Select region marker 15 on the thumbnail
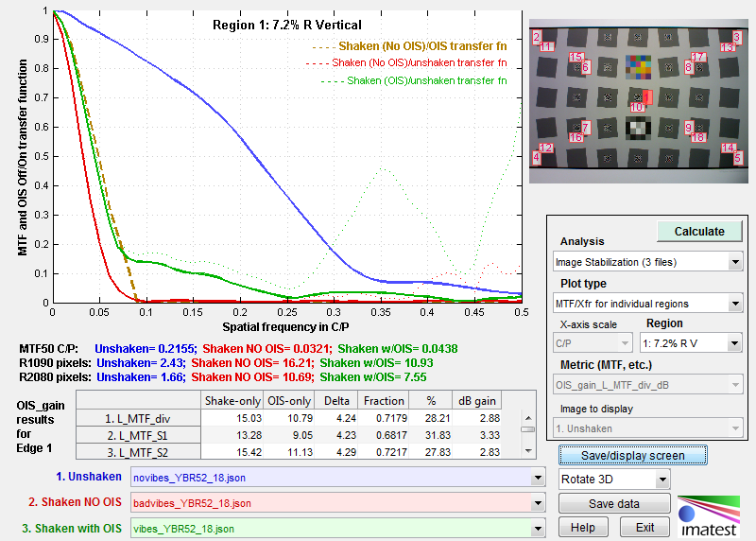This screenshot has width=756, height=541. click(x=575, y=57)
